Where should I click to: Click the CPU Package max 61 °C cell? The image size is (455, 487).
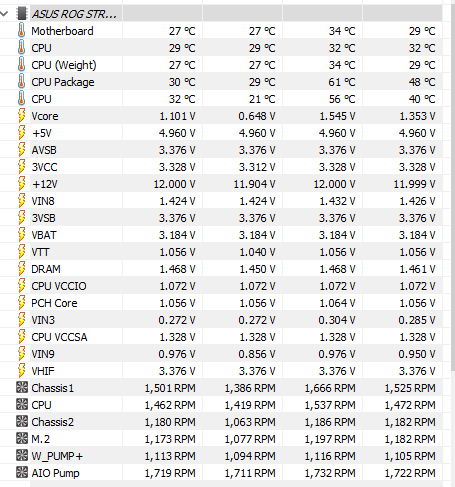[342, 82]
